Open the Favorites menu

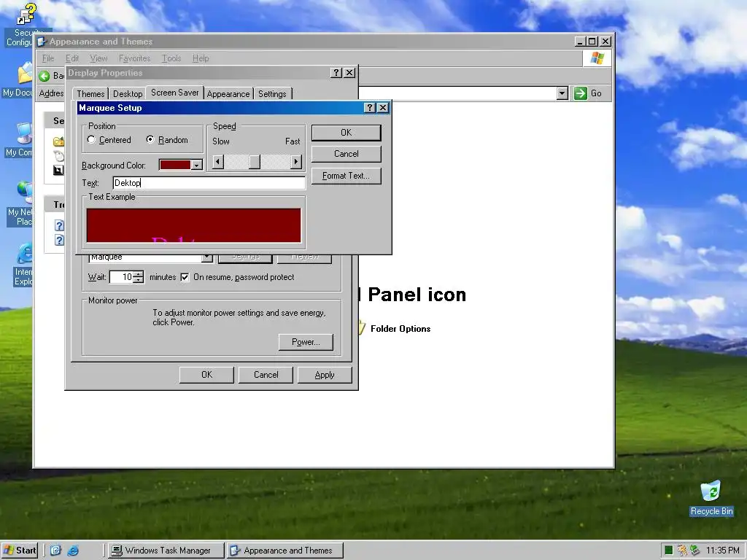[x=134, y=58]
